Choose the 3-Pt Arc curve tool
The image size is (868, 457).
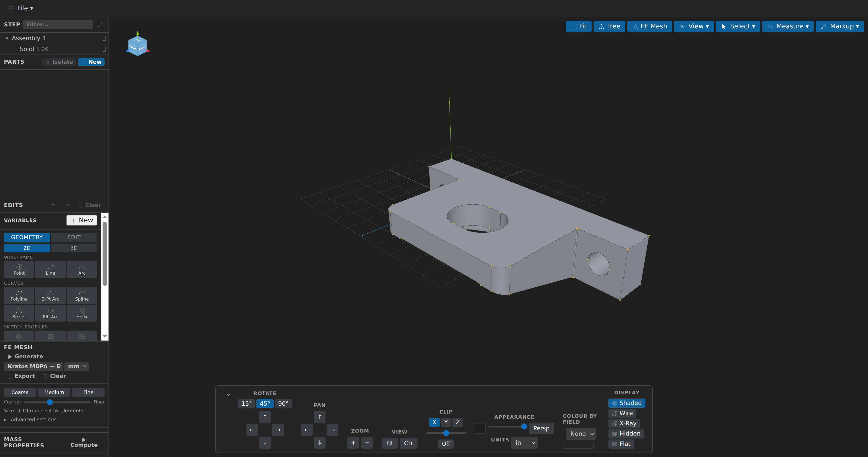51,295
